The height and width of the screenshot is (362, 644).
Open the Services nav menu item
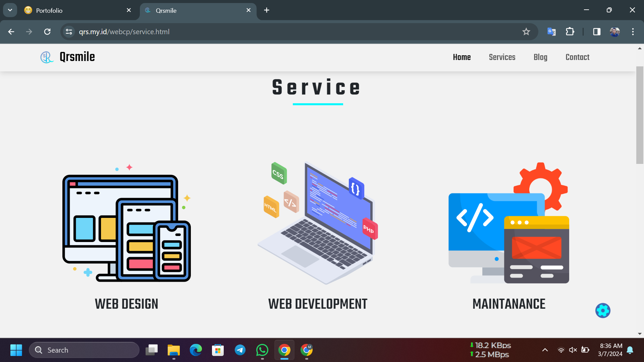coord(502,57)
